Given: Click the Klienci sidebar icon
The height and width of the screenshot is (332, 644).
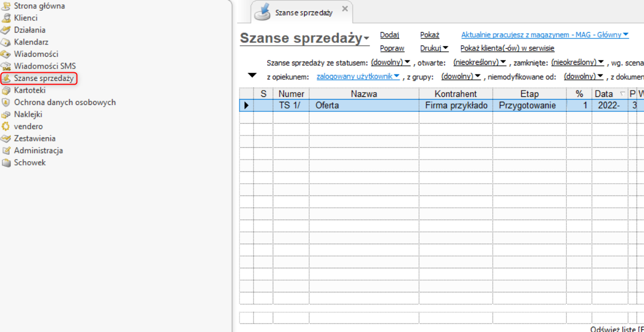Looking at the screenshot, I should click(6, 18).
